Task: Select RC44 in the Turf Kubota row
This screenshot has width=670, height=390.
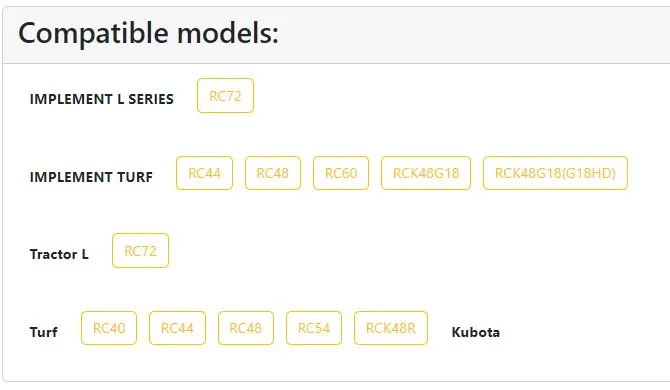Action: tap(177, 328)
